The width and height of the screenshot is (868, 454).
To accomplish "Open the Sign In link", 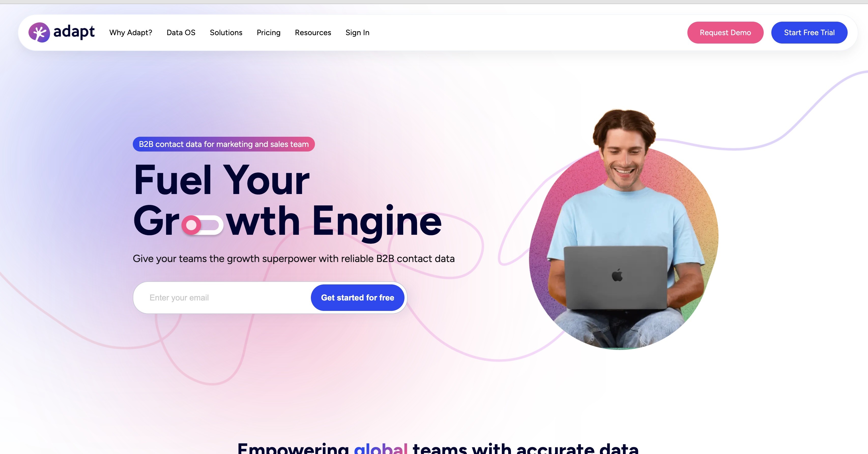I will tap(357, 33).
